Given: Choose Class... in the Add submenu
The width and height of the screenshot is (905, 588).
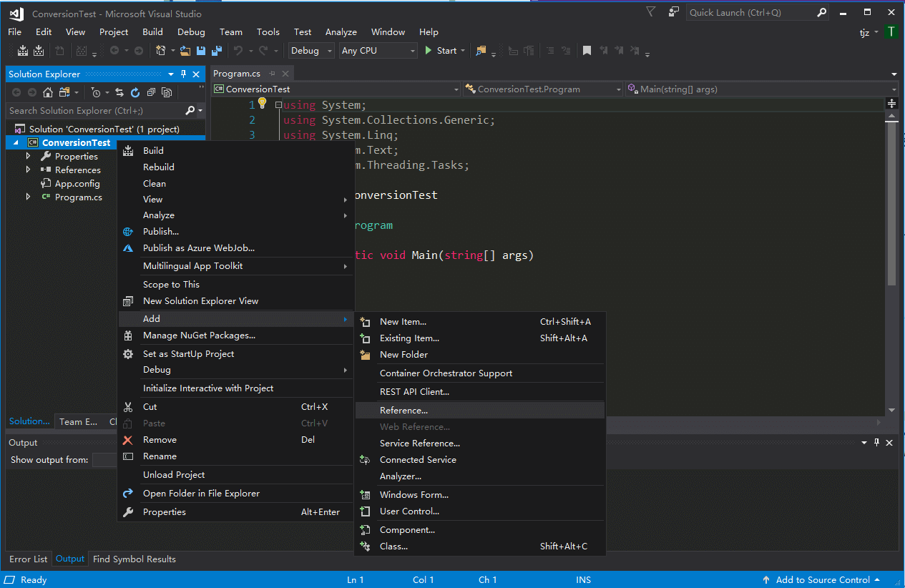Looking at the screenshot, I should coord(480,547).
